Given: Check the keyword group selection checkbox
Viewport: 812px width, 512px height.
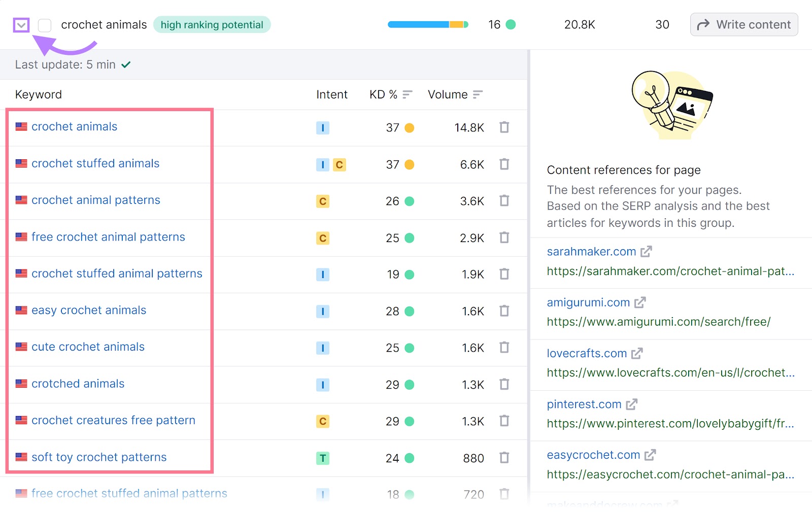Looking at the screenshot, I should 44,25.
